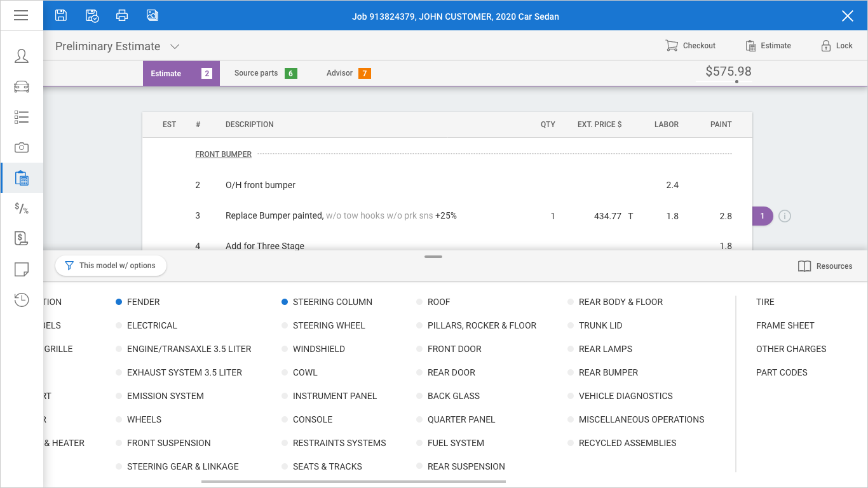This screenshot has height=488, width=868.
Task: Select the STEERING COLUMN category dot
Action: tap(285, 302)
